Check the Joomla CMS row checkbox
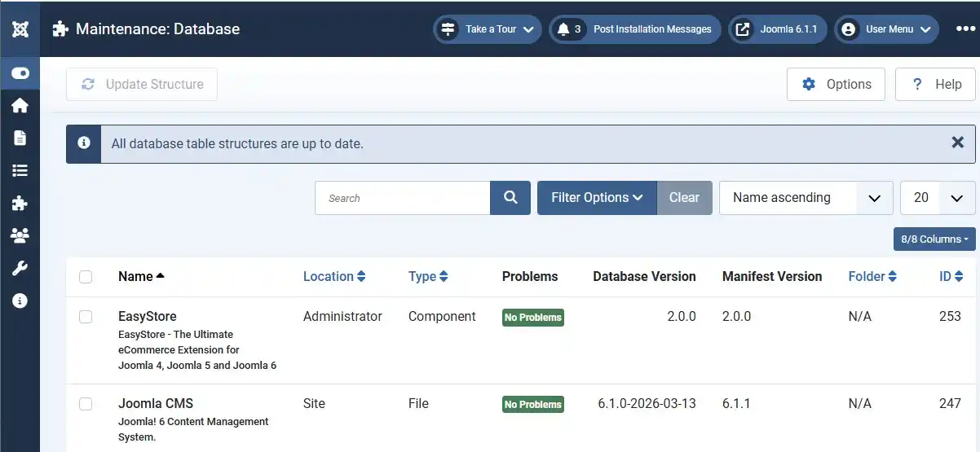Viewport: 980px width, 452px height. [86, 404]
